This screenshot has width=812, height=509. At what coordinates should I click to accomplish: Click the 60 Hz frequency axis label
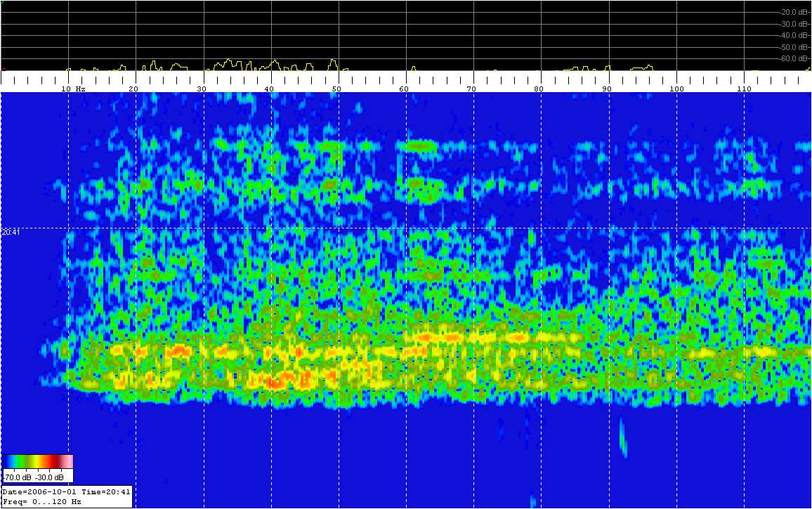tap(404, 89)
